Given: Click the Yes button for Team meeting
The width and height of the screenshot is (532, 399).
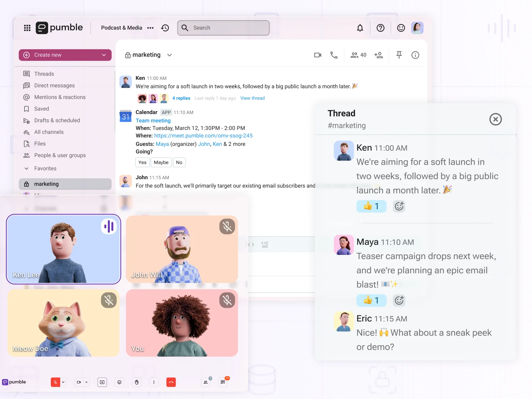Looking at the screenshot, I should (142, 162).
